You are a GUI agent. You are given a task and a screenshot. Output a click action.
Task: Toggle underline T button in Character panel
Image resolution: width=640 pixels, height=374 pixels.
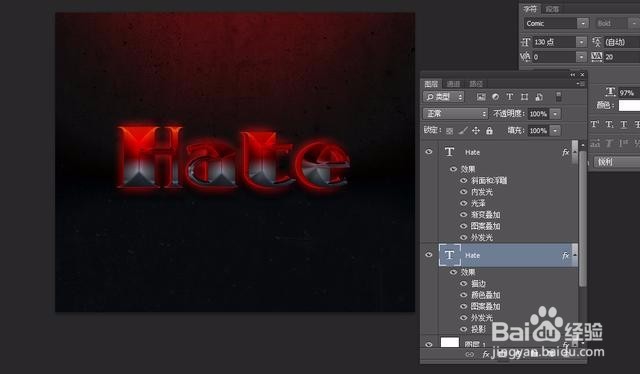623,125
